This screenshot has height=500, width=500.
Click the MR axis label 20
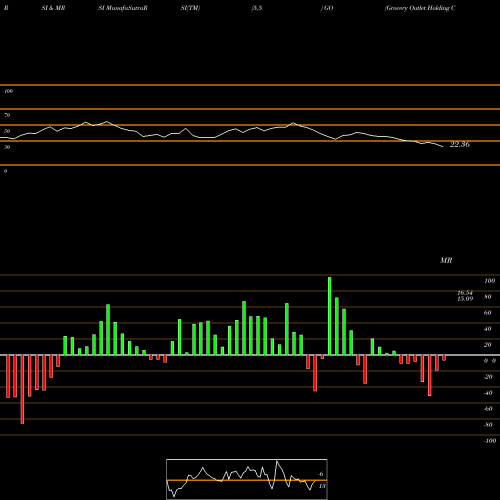click(488, 345)
